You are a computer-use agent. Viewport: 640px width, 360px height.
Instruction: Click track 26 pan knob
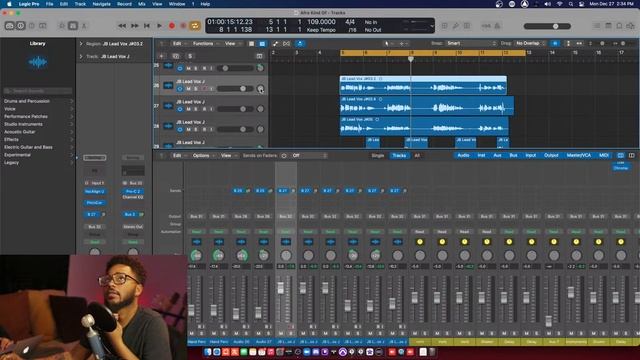[260, 89]
